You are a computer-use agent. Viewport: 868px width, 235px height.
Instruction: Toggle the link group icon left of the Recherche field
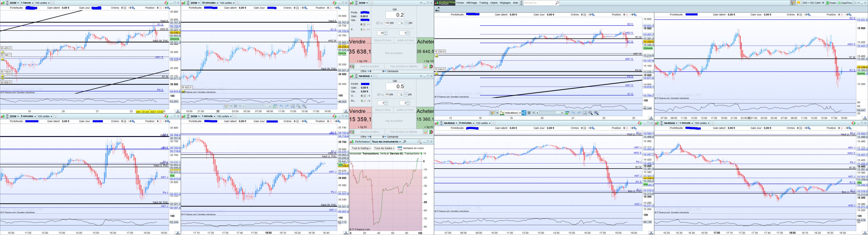[522, 3]
